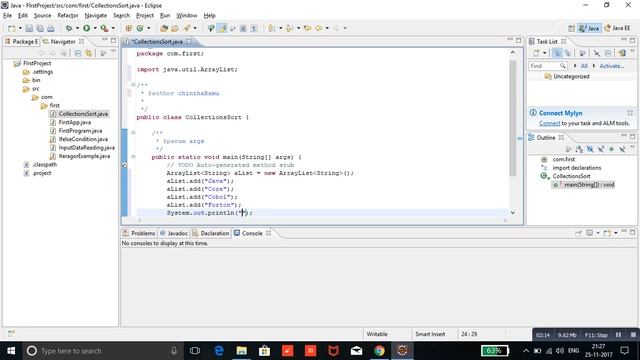Toggle Block Selection Mode icon
The height and width of the screenshot is (360, 640).
[x=243, y=28]
